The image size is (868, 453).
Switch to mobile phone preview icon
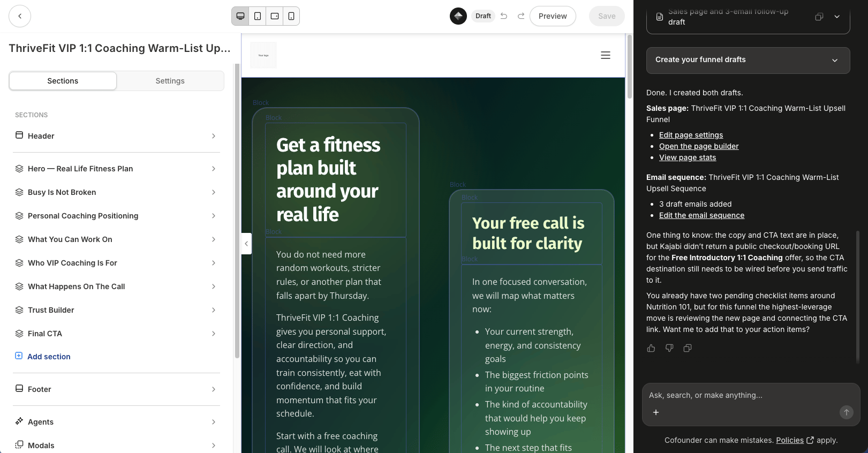(291, 16)
